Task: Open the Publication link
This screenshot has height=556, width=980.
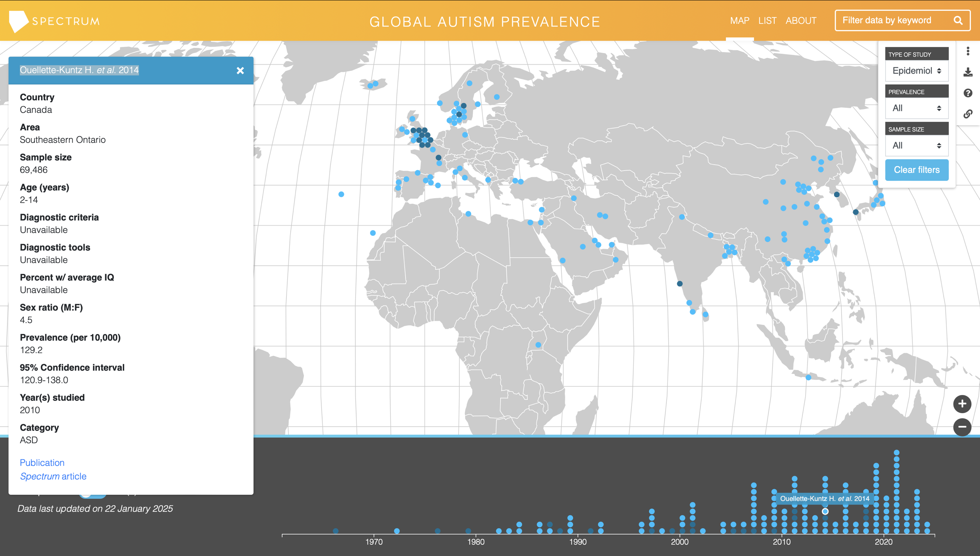Action: [x=42, y=463]
